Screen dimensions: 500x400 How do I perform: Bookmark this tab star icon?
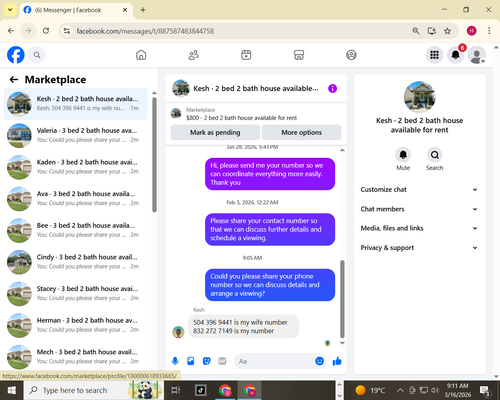pos(447,31)
